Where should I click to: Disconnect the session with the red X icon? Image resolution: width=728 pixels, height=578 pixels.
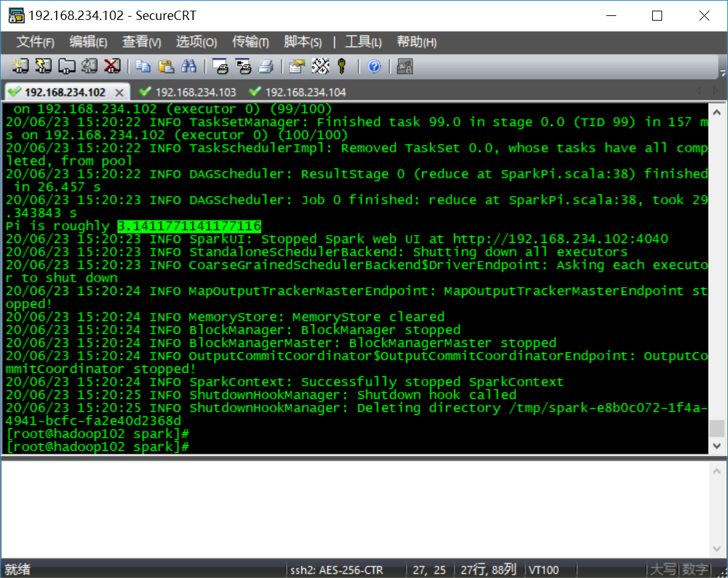(x=110, y=67)
